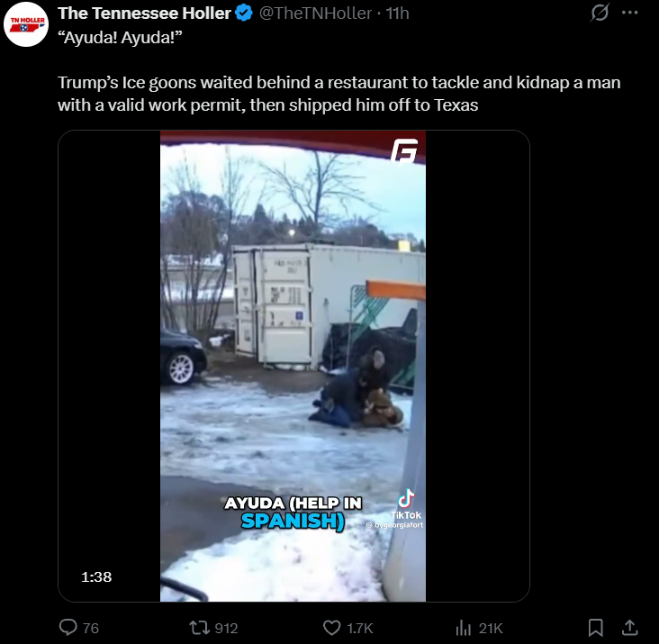Click the 1.7K likes count
The width and height of the screenshot is (659, 644).
[x=360, y=628]
